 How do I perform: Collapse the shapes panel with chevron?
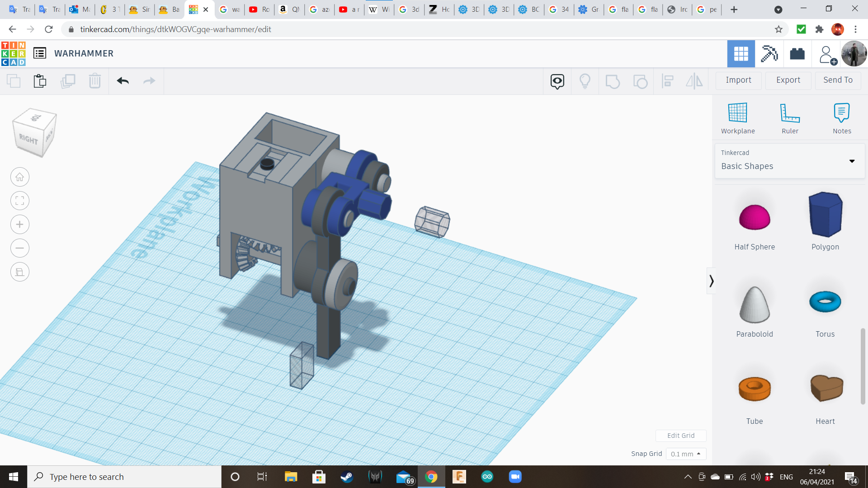[x=711, y=281]
